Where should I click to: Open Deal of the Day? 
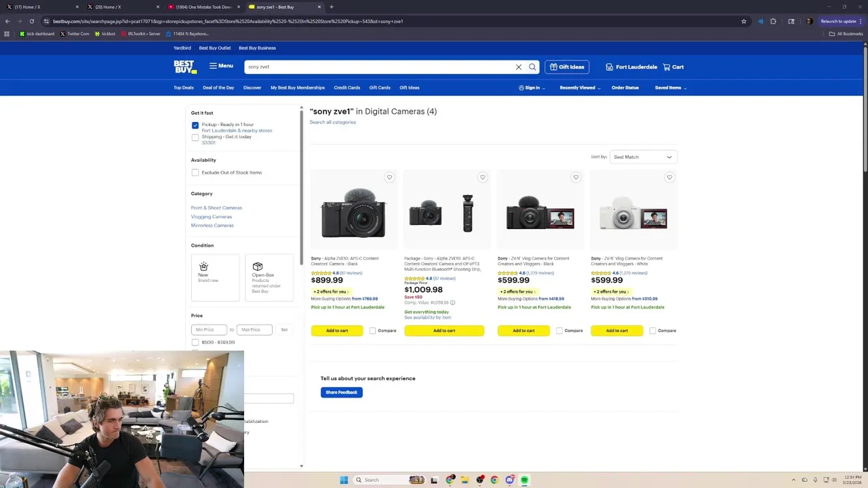pyautogui.click(x=218, y=87)
